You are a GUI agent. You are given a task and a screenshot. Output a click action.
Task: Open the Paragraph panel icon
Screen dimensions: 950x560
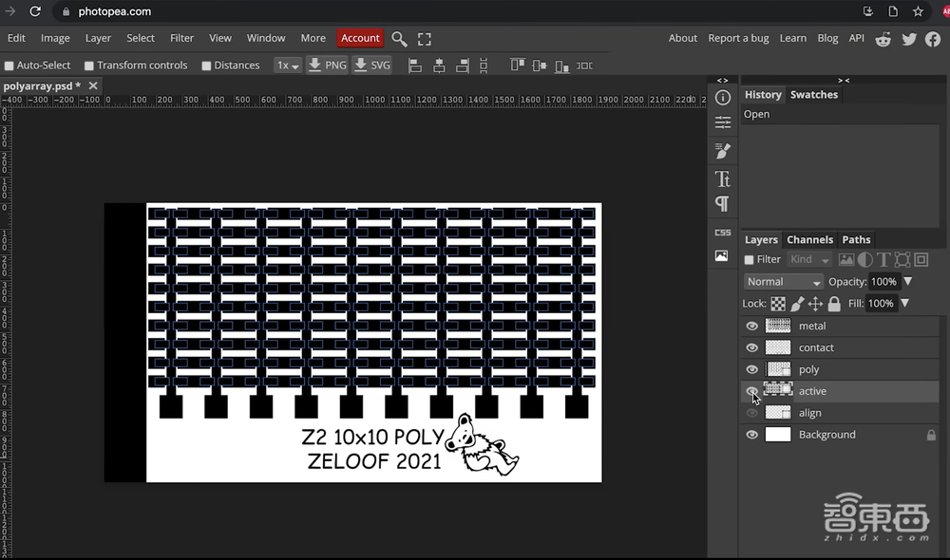click(x=722, y=204)
